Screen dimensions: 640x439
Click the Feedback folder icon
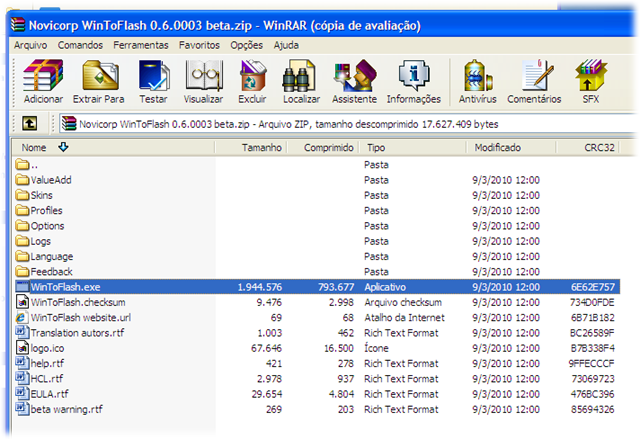click(22, 272)
